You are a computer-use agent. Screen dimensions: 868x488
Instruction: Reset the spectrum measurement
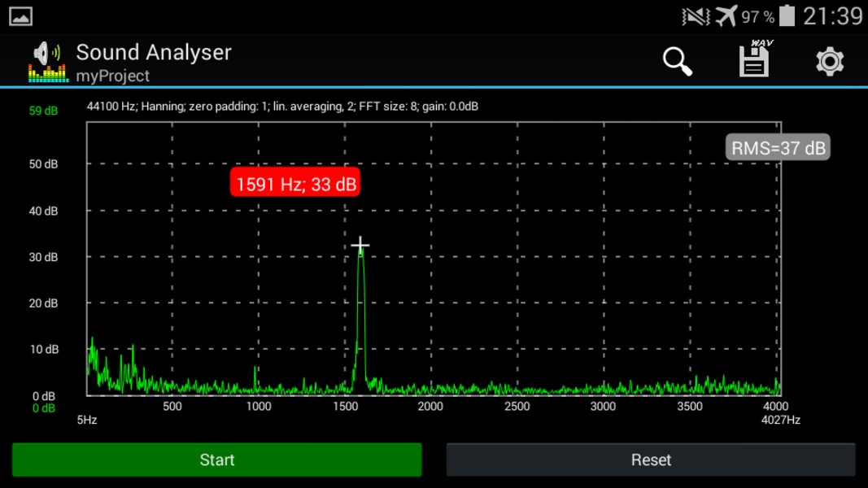[x=651, y=460]
